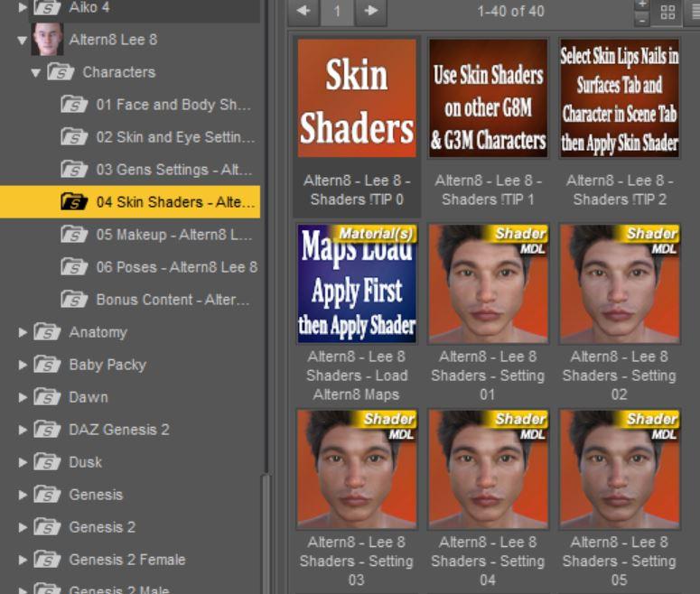Expand the Dawn folder
Image resolution: width=700 pixels, height=594 pixels.
[x=23, y=397]
